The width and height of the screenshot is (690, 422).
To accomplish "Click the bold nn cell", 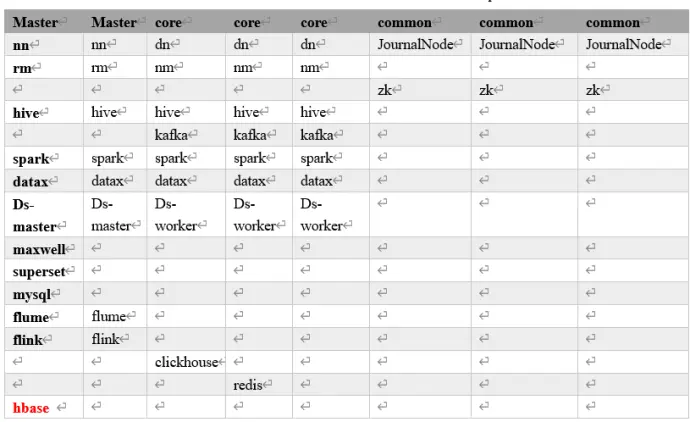I will pos(44,44).
